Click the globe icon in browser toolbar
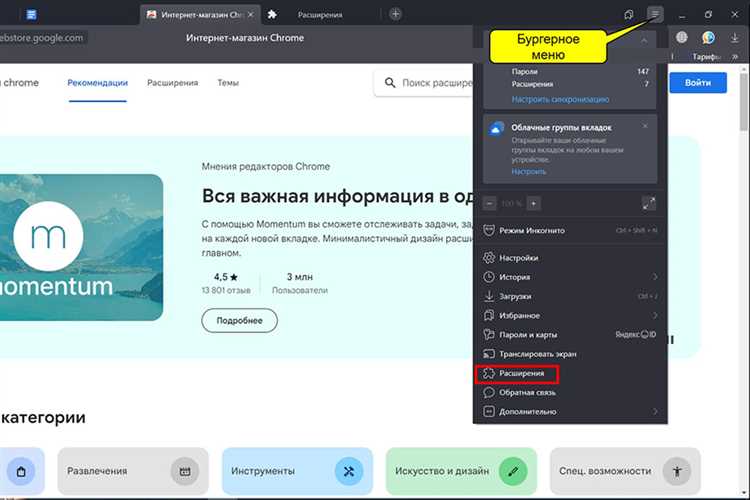The width and height of the screenshot is (750, 500). point(682,38)
